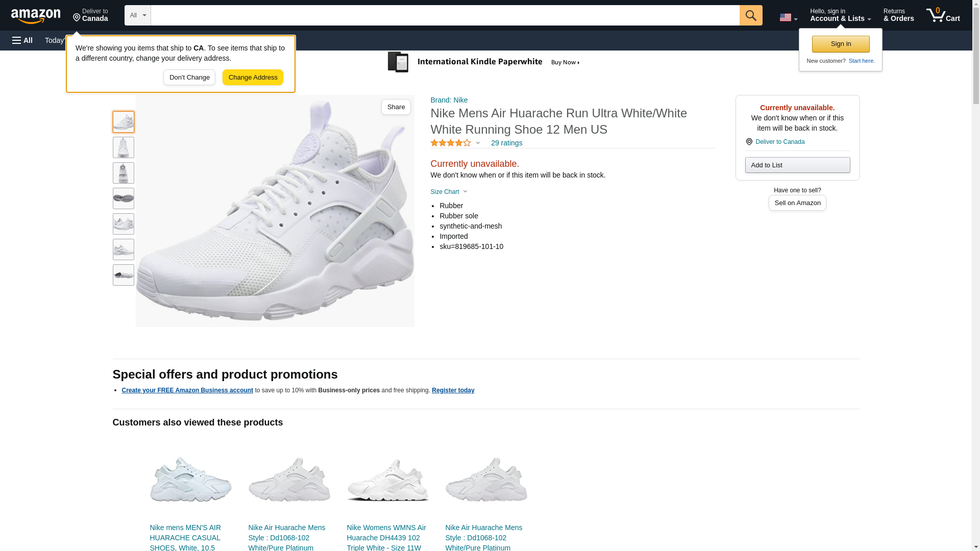The image size is (980, 551).
Task: Open the All departments search dropdown
Action: 137,15
